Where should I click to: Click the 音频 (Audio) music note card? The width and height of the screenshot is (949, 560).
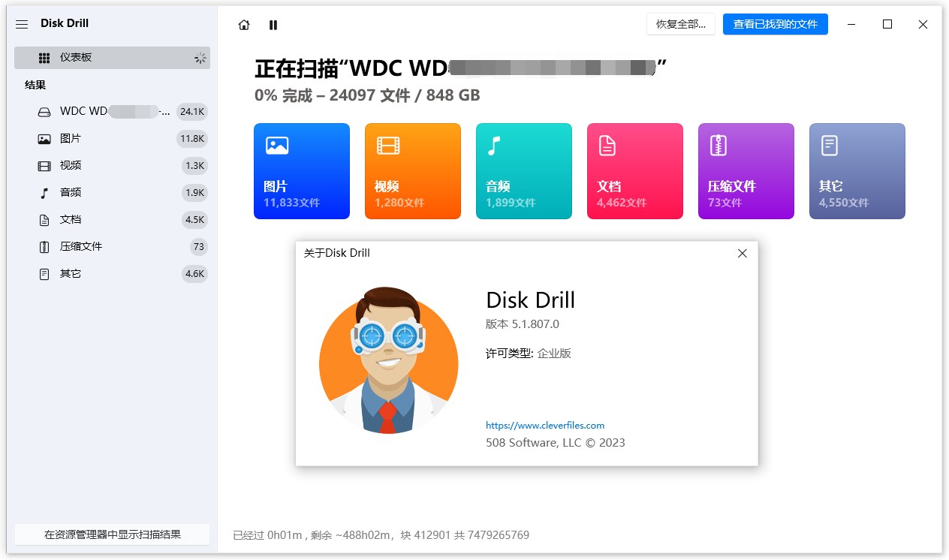point(523,170)
